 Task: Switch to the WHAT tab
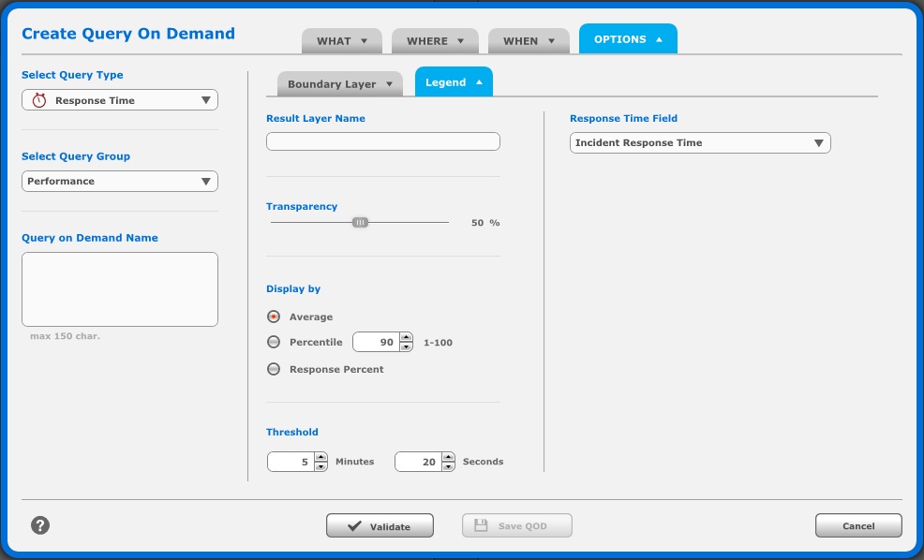(x=341, y=41)
